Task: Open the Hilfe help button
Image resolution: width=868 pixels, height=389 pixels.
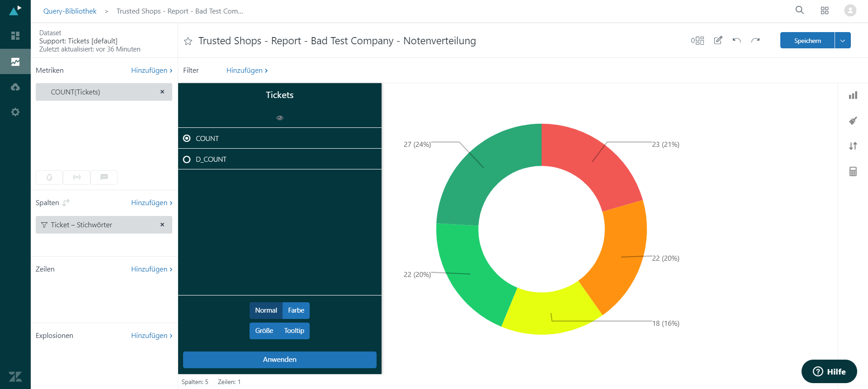Action: point(829,371)
